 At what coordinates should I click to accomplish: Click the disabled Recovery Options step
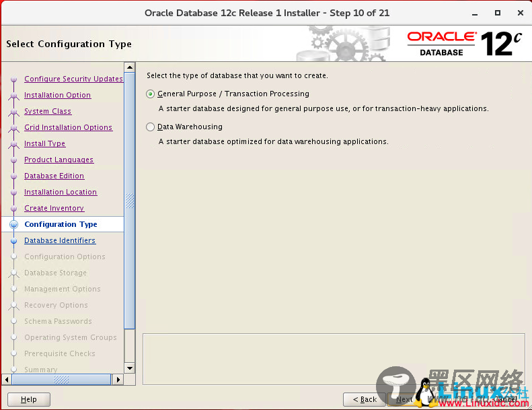click(x=56, y=305)
